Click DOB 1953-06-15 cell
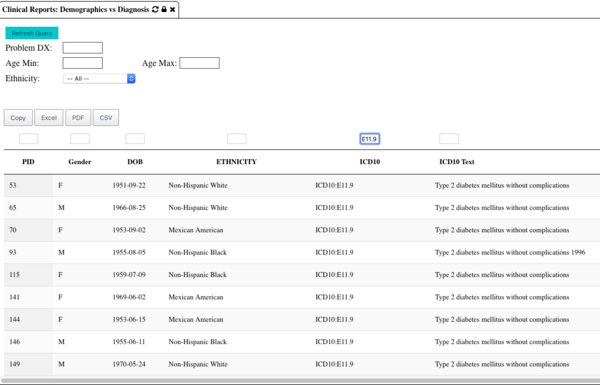This screenshot has width=600, height=385. pos(129,319)
